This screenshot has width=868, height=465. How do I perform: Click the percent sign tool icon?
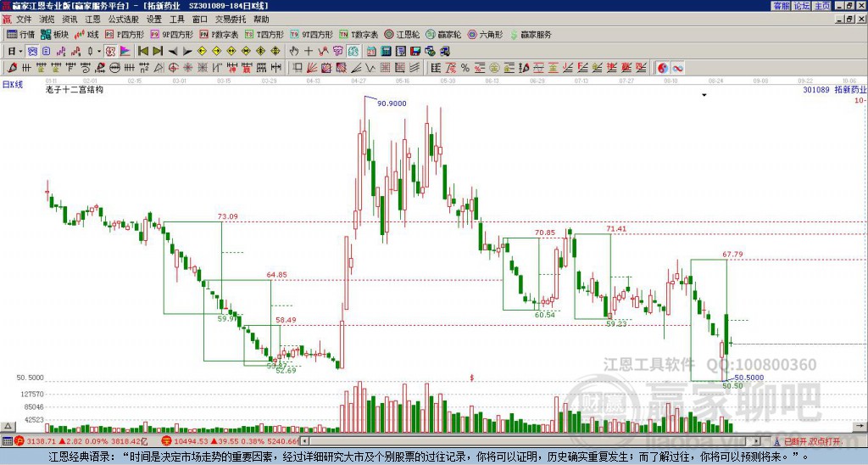(x=465, y=68)
